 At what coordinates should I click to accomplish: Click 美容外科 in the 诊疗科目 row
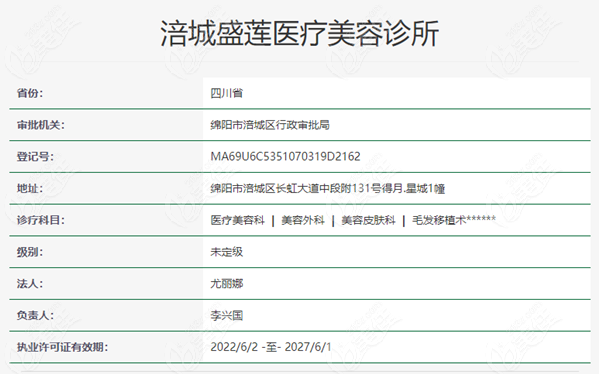point(303,220)
